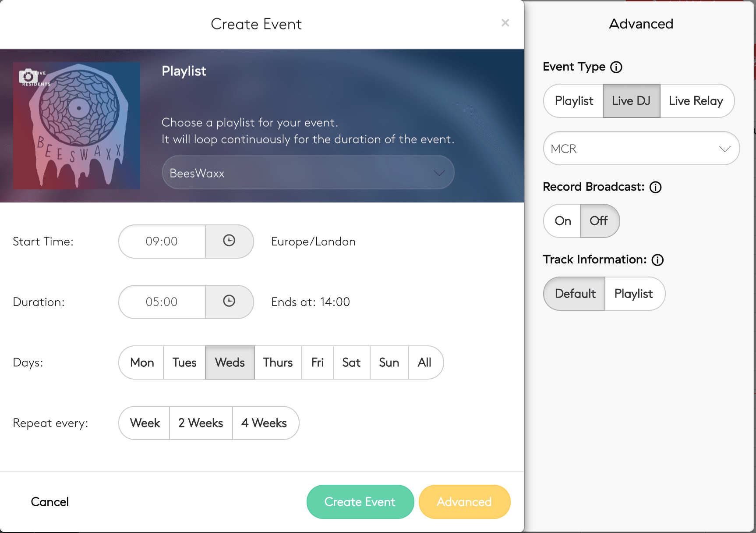Turn Record Broadcast on

tap(562, 221)
